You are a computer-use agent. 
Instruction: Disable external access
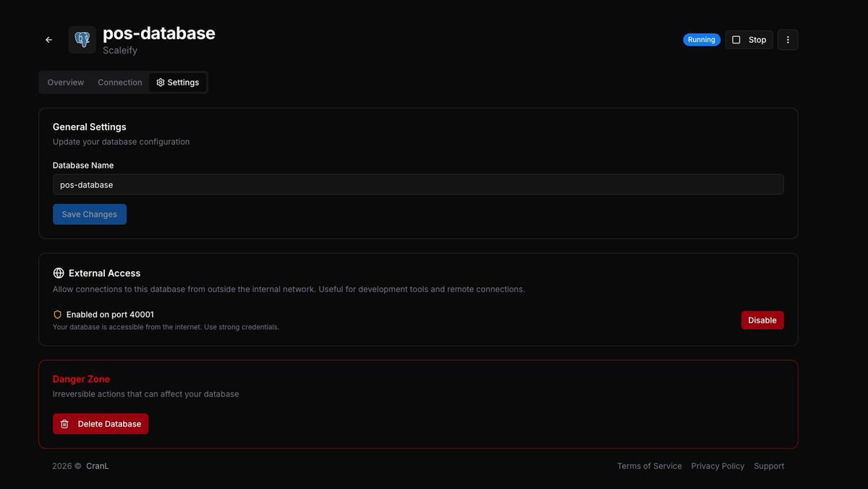click(762, 320)
